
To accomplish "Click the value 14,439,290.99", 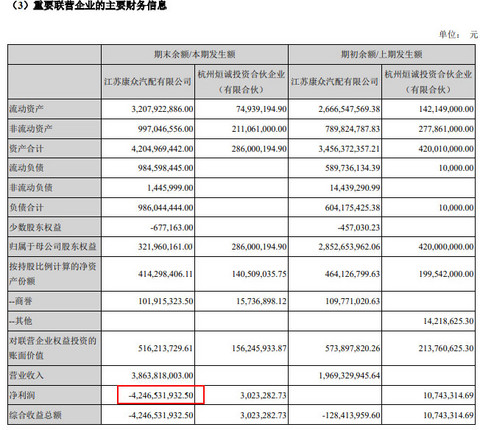I will pos(355,188).
